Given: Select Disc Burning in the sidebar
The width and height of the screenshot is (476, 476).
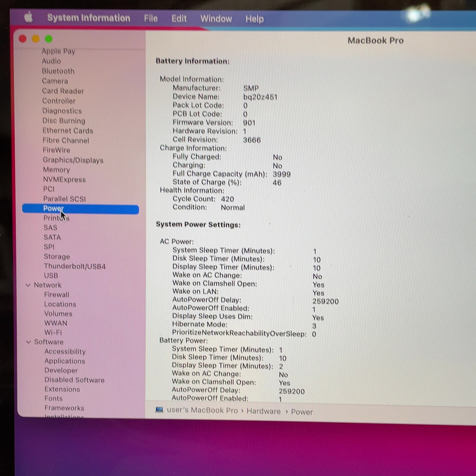Looking at the screenshot, I should (x=64, y=121).
